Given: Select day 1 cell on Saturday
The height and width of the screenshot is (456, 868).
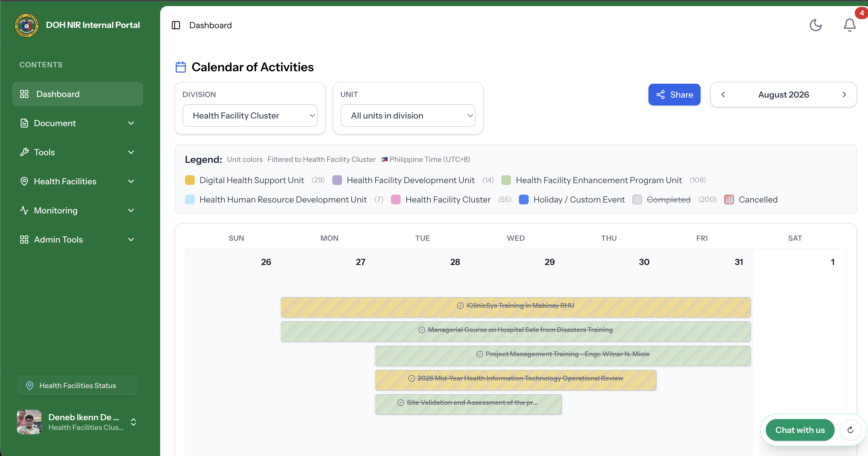Looking at the screenshot, I should pos(799,352).
